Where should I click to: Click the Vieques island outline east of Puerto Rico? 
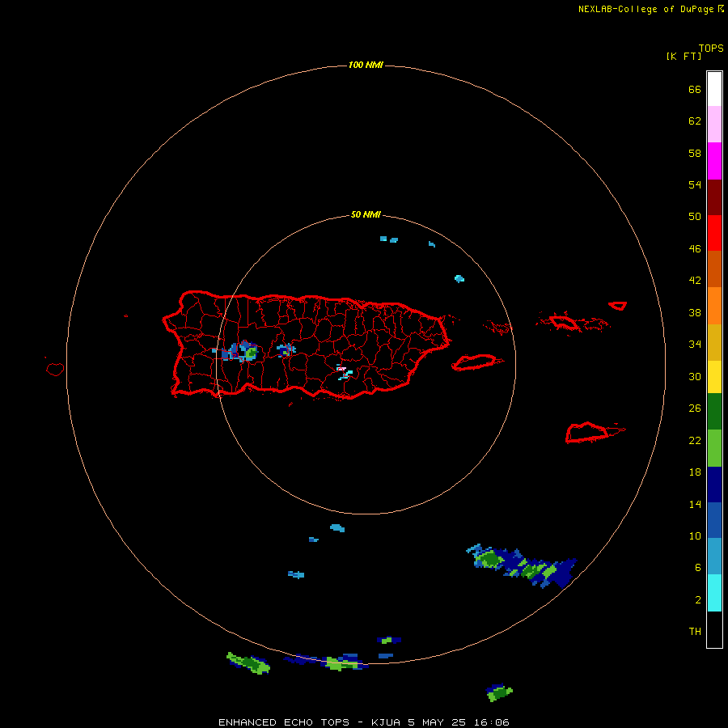point(476,362)
